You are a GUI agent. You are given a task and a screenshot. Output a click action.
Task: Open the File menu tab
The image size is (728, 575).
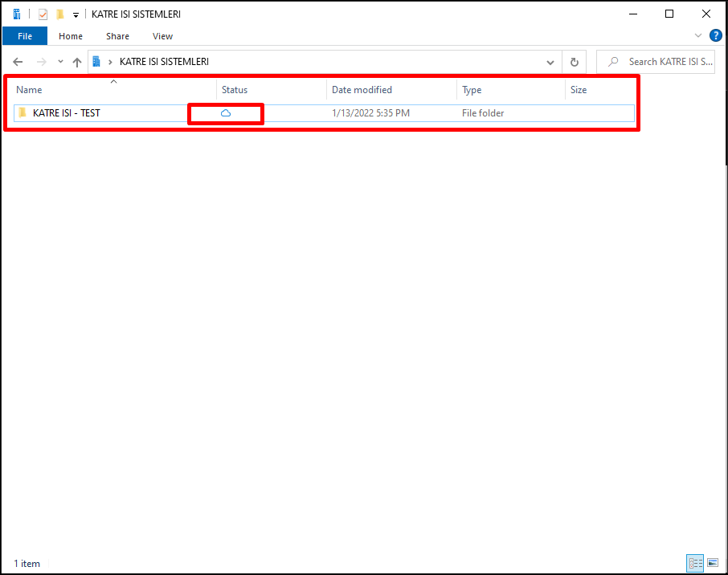coord(25,35)
